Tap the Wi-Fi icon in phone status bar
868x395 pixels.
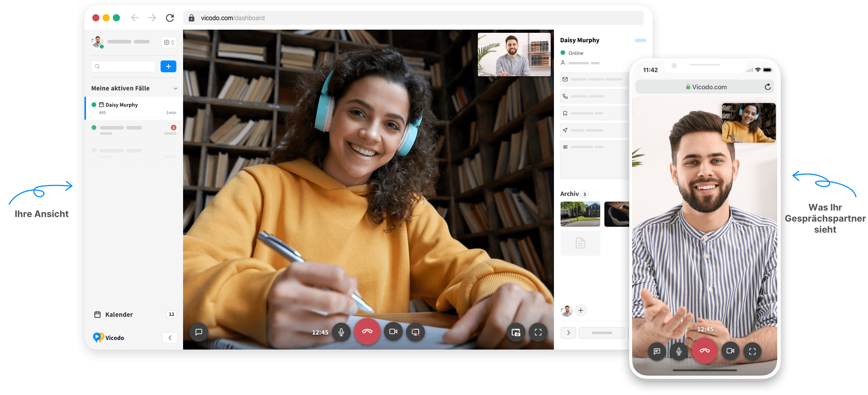(x=758, y=70)
